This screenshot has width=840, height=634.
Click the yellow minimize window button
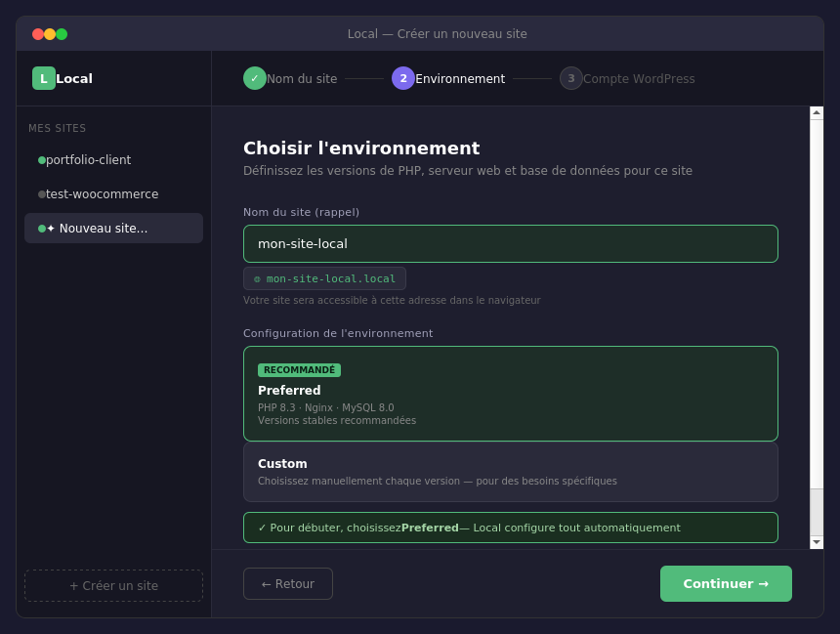[x=50, y=34]
